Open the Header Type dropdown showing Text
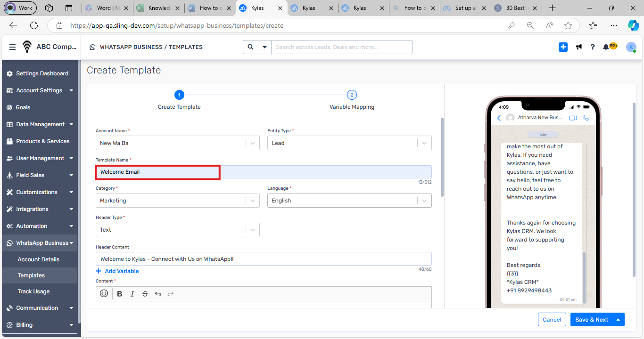Viewport: 644px width, 339px height. (178, 230)
